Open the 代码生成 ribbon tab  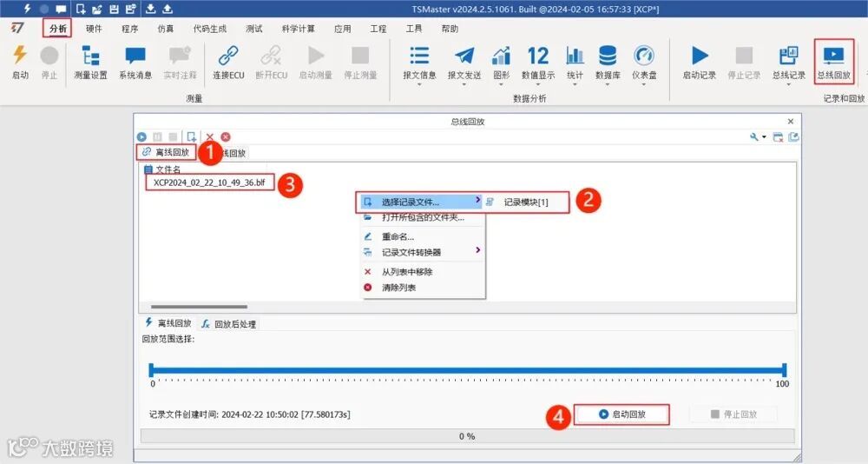[x=210, y=29]
